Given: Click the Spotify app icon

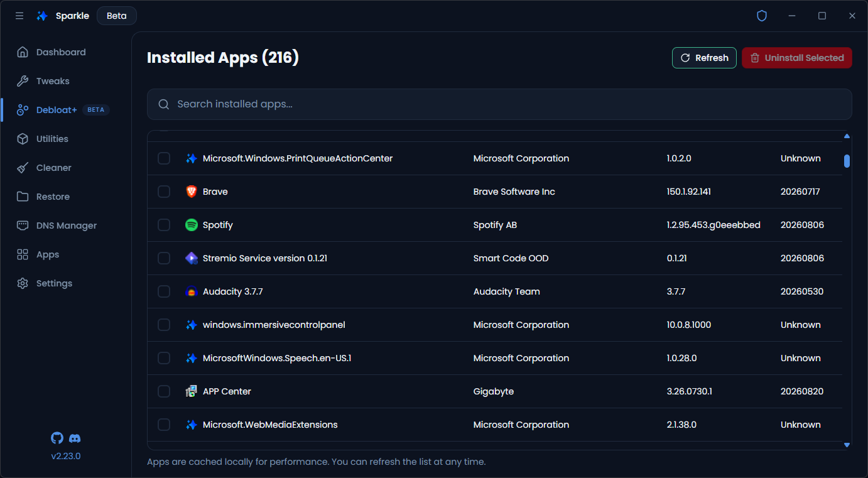Looking at the screenshot, I should pos(192,225).
